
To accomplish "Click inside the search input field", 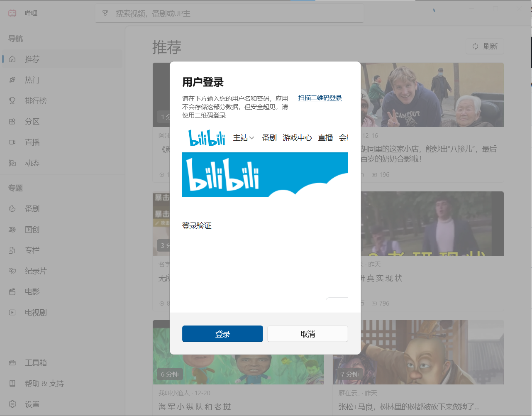I will click(229, 13).
